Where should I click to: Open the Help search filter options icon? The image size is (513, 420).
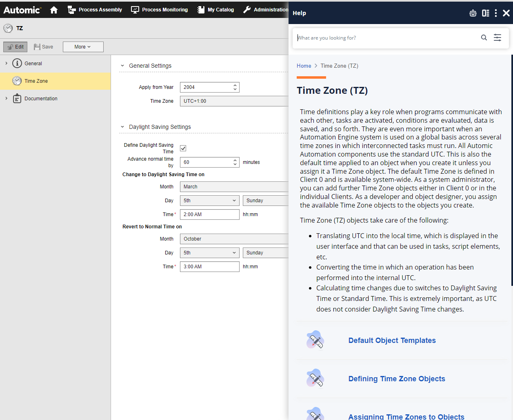[x=497, y=38]
